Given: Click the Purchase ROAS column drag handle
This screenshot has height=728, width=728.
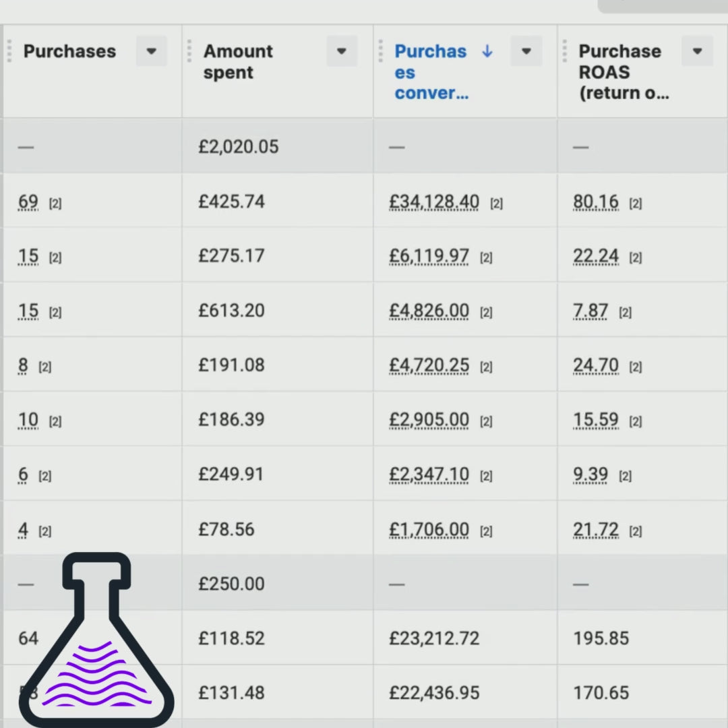Looking at the screenshot, I should [x=565, y=51].
